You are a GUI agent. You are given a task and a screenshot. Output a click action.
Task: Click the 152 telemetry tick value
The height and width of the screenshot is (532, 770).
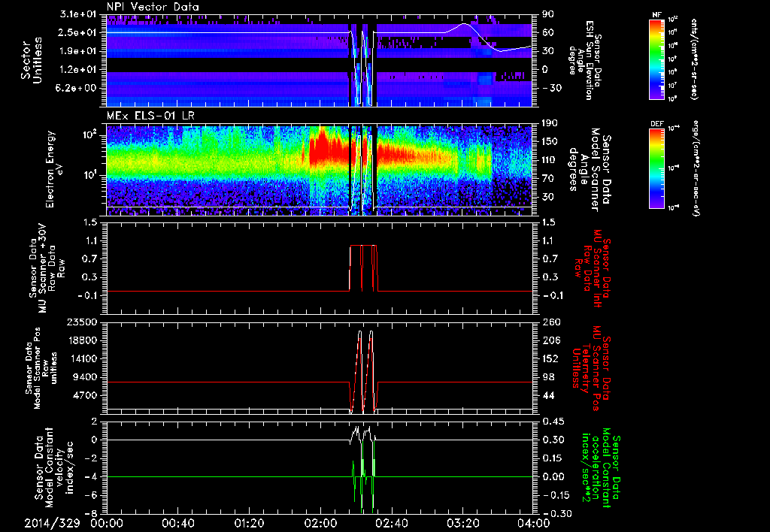[x=551, y=358]
